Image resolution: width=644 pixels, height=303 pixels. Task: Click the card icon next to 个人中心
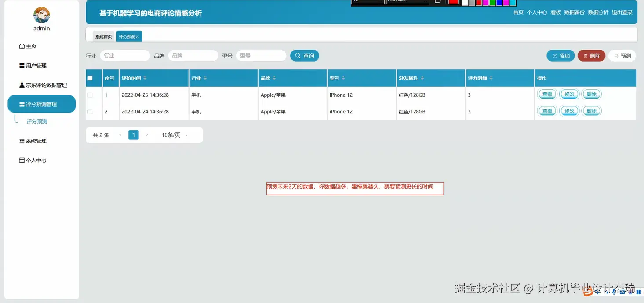pos(22,160)
